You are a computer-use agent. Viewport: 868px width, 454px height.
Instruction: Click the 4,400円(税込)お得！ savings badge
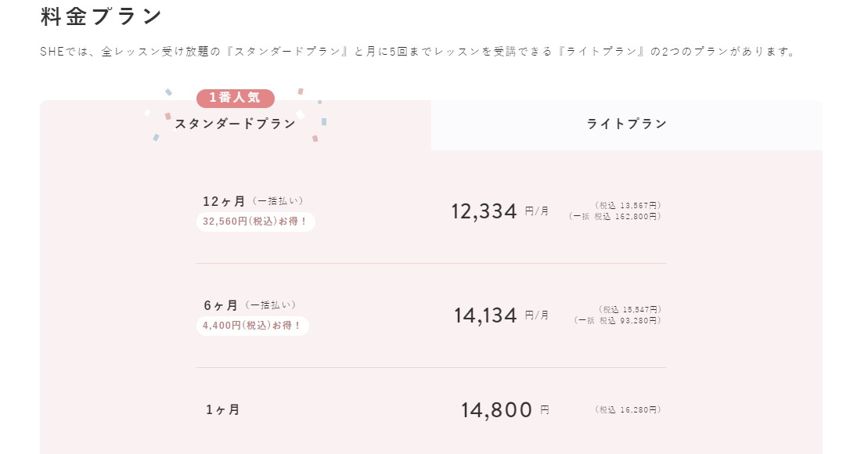click(252, 326)
